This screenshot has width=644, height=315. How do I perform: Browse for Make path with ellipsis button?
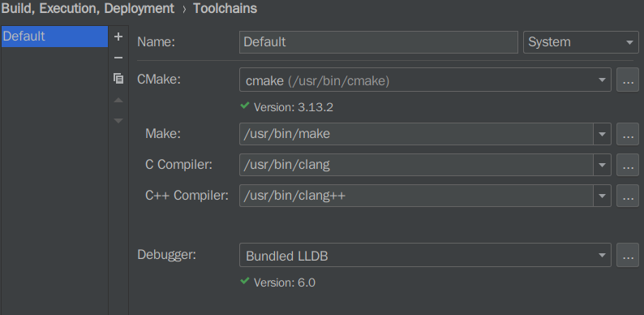click(628, 134)
